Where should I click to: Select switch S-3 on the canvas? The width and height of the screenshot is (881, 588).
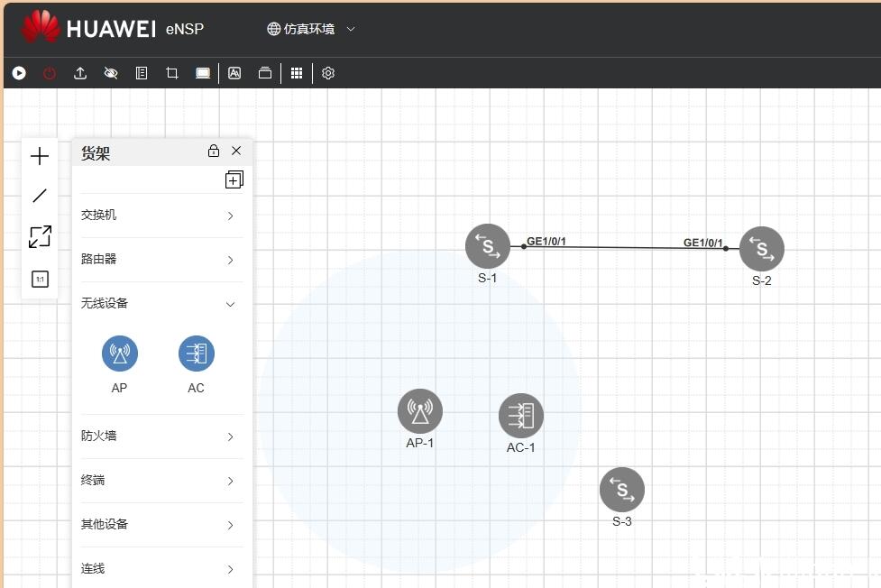tap(622, 490)
